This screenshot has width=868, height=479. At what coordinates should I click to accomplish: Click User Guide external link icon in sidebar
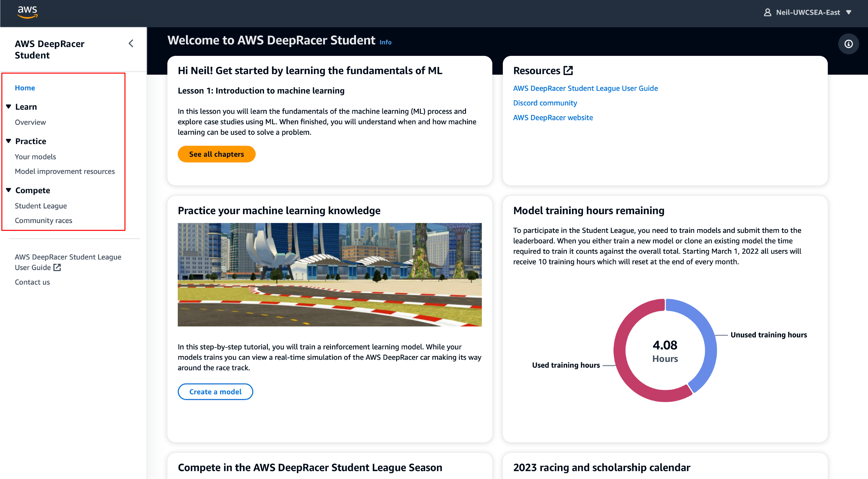coord(57,267)
